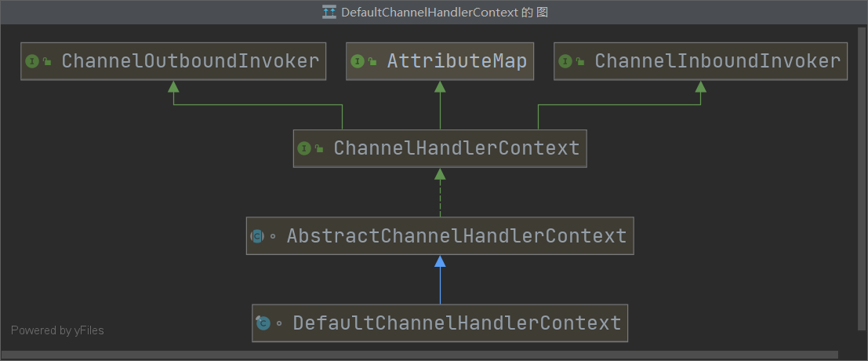Viewport: 868px width, 361px height.
Task: Select the ChannelInboundInvoker node label
Action: pyautogui.click(x=717, y=61)
